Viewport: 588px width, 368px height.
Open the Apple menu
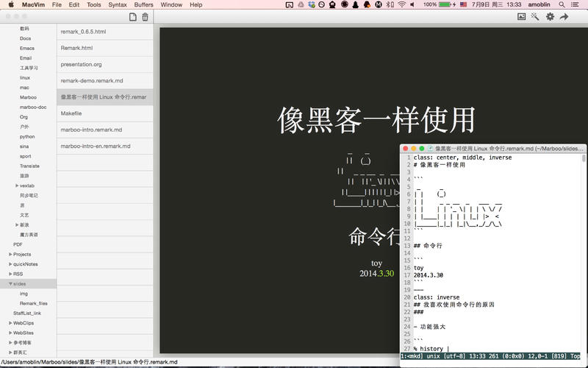[11, 4]
